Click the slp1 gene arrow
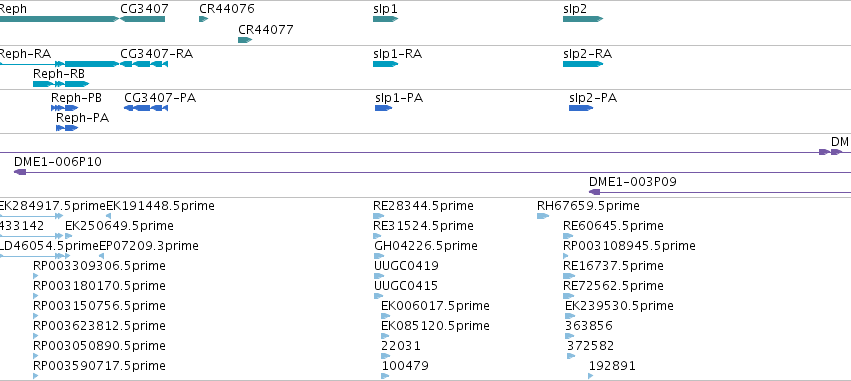 point(385,19)
